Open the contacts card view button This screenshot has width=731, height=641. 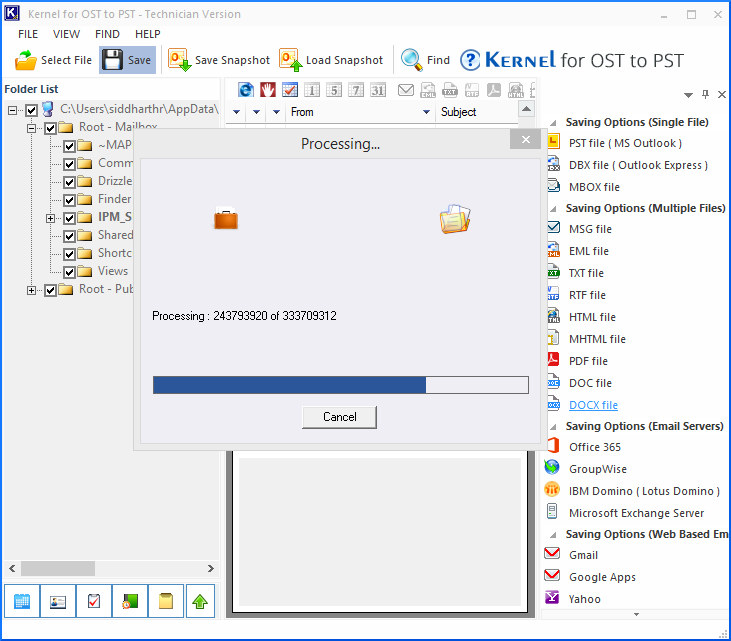coord(58,601)
